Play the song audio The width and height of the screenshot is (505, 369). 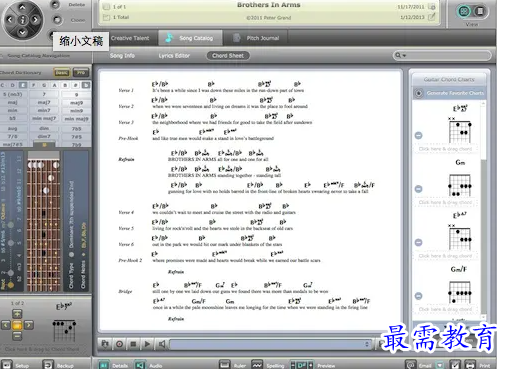147,344
